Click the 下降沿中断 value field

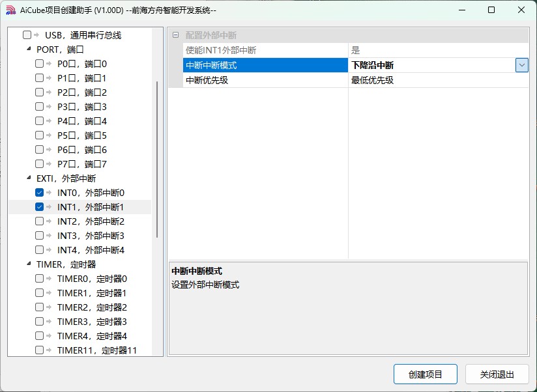coord(431,65)
